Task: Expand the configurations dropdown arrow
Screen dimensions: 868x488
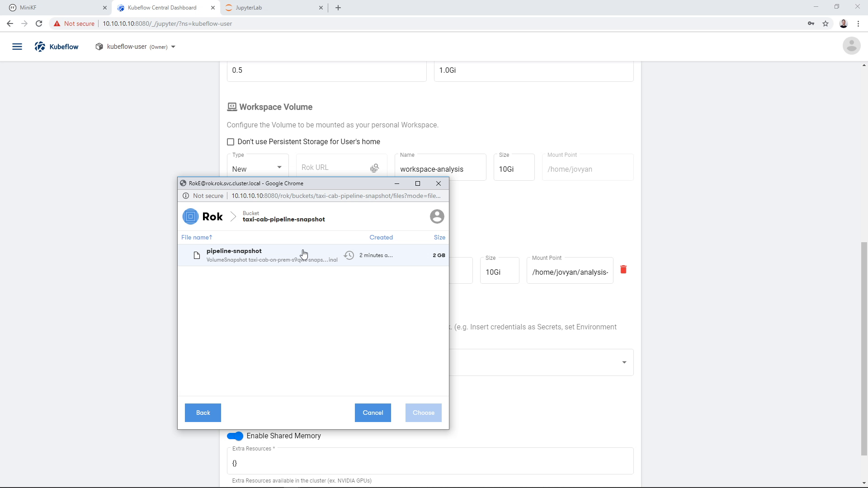Action: tap(624, 362)
